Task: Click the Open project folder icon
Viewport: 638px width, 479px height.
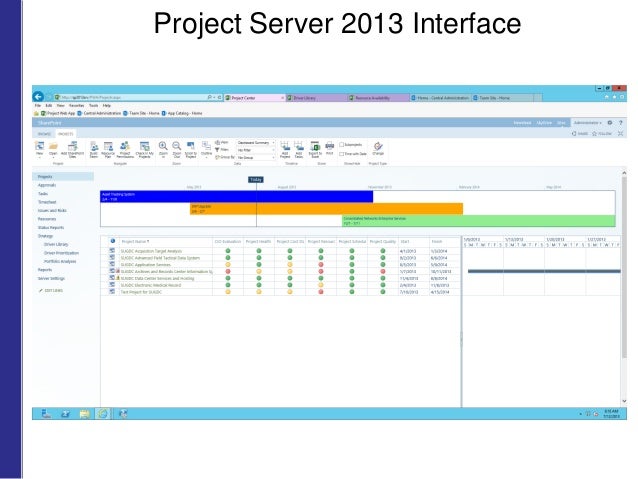Action: [x=53, y=149]
